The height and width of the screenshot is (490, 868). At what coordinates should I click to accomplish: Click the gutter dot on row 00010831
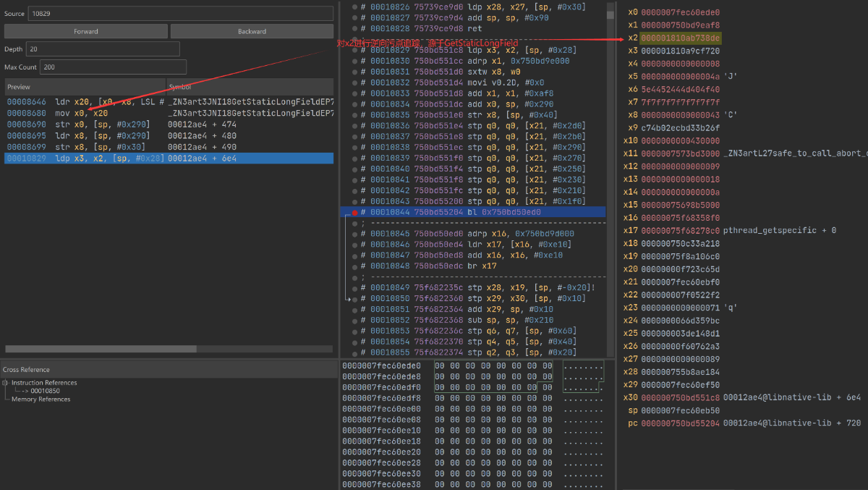tap(354, 72)
